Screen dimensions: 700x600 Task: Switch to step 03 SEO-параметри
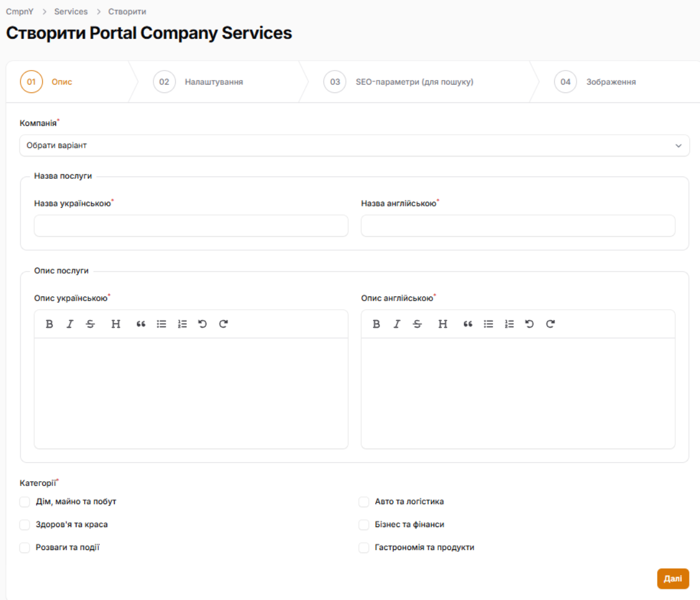(400, 82)
